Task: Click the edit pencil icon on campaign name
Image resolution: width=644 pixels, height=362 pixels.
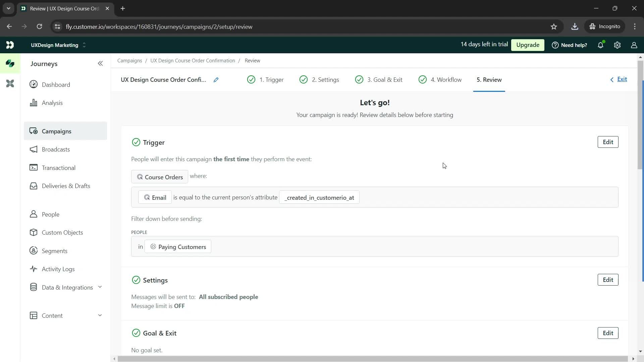Action: [x=216, y=79]
